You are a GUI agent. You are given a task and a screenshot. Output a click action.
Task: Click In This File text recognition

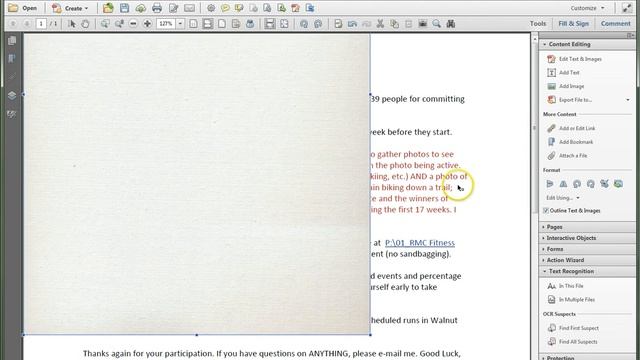(x=565, y=286)
